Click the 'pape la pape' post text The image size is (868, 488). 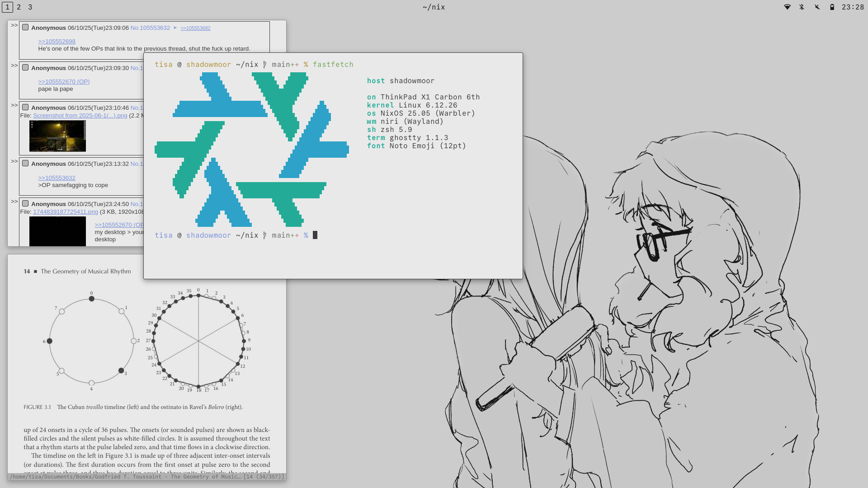[56, 89]
